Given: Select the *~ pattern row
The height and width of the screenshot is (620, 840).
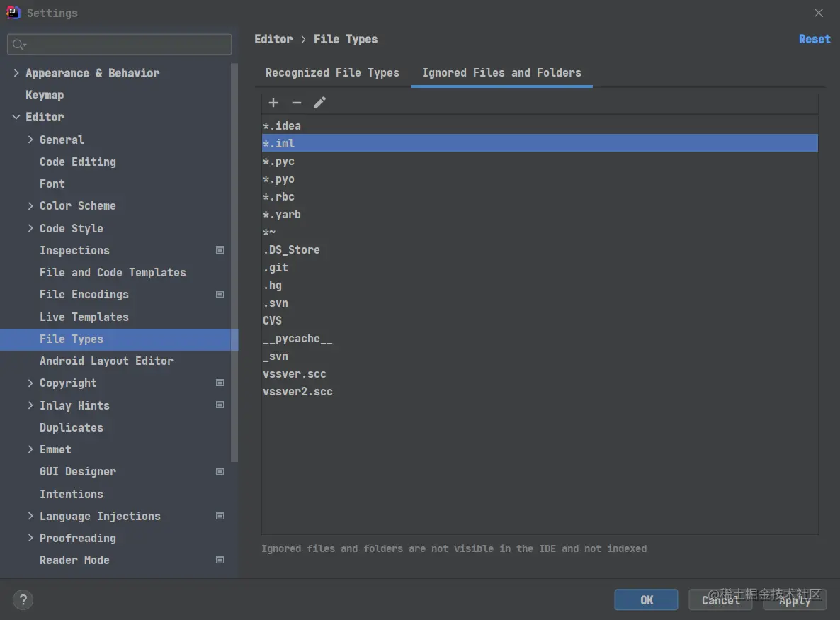Looking at the screenshot, I should tap(540, 232).
